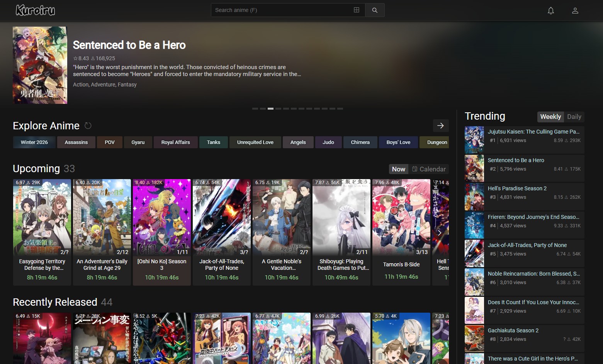
Task: Select the third carousel indicator dash
Action: coord(270,109)
